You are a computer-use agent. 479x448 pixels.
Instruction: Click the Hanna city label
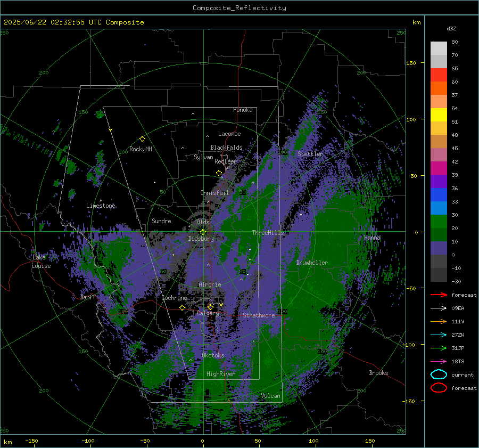tap(372, 237)
